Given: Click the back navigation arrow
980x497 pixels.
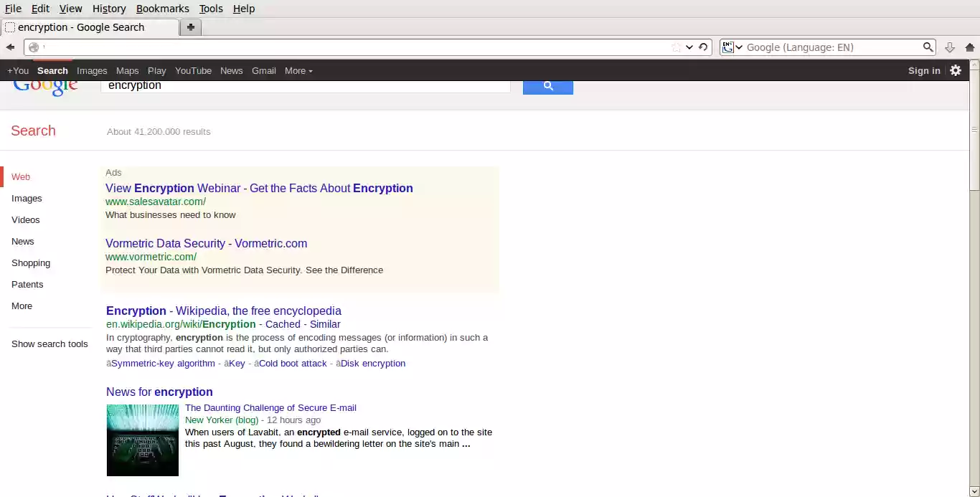Looking at the screenshot, I should pyautogui.click(x=10, y=47).
